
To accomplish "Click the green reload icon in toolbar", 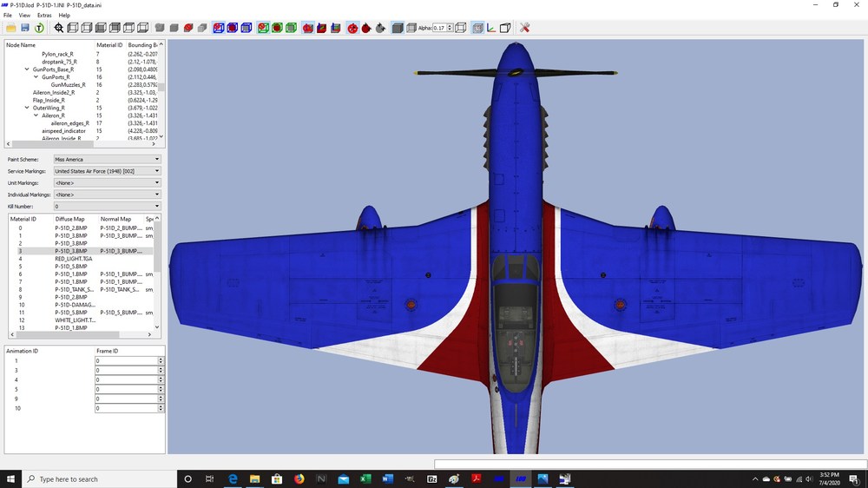I will coord(39,28).
